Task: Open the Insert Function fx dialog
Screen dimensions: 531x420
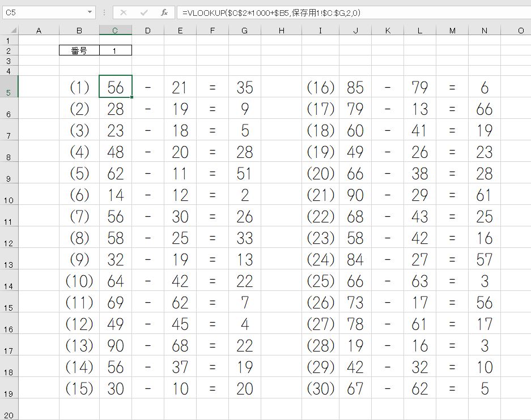Action: tap(164, 13)
